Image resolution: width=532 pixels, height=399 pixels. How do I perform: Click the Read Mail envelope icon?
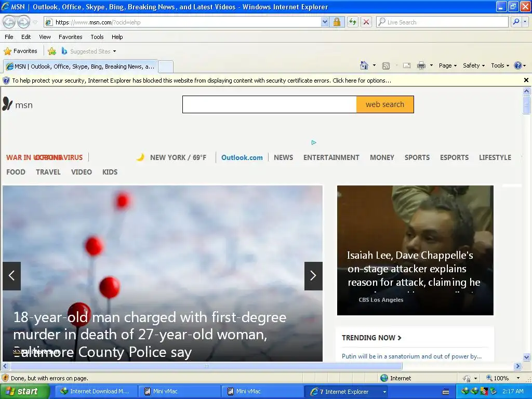[407, 65]
